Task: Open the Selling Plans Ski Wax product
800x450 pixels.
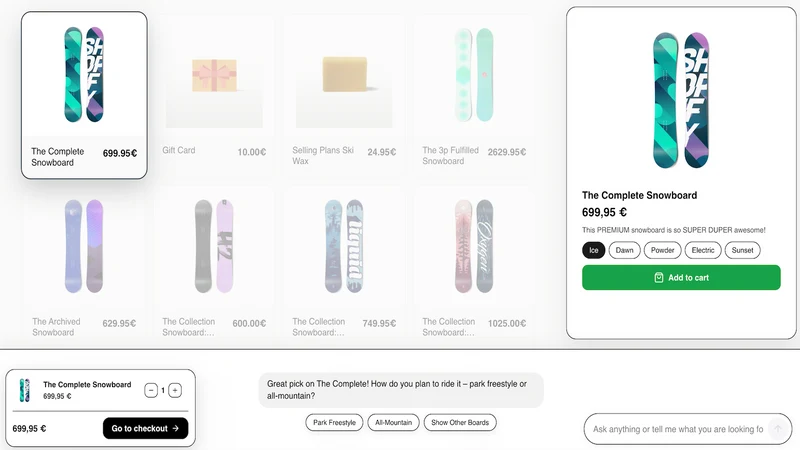Action: coord(344,95)
